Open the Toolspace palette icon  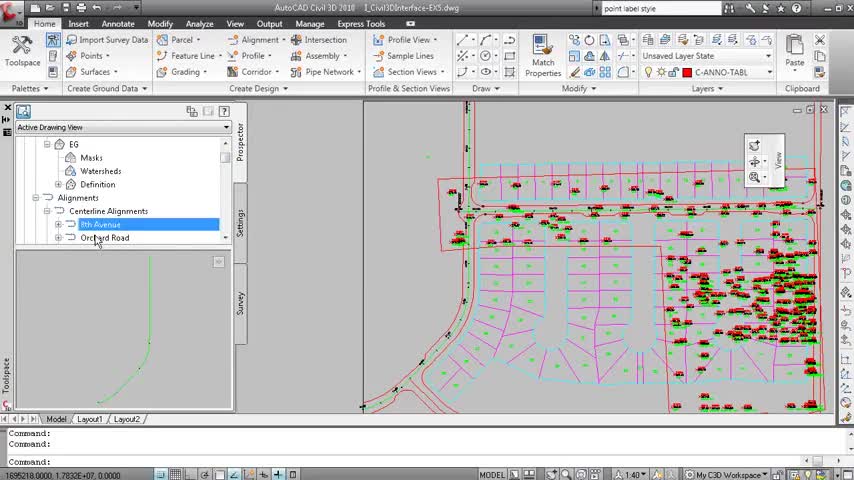pyautogui.click(x=21, y=49)
